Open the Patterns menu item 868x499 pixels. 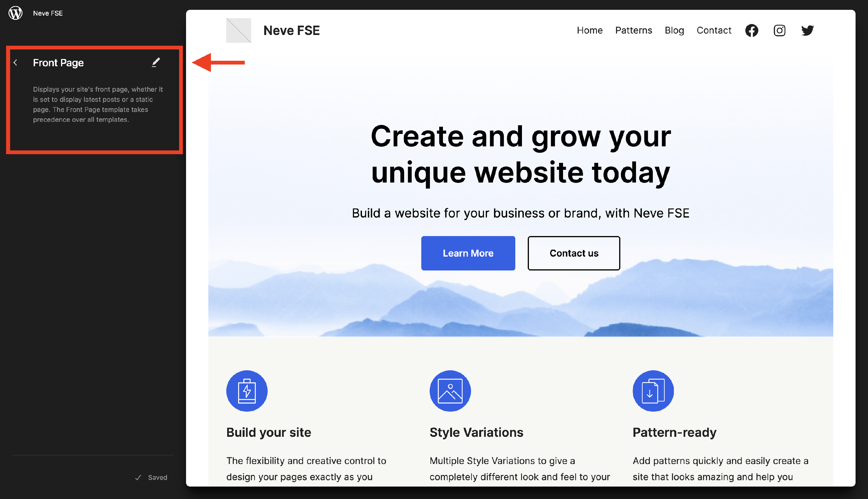click(633, 30)
